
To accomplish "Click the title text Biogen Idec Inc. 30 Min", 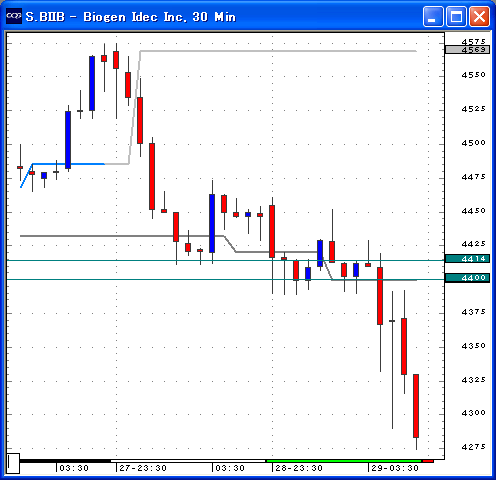I will [x=159, y=17].
